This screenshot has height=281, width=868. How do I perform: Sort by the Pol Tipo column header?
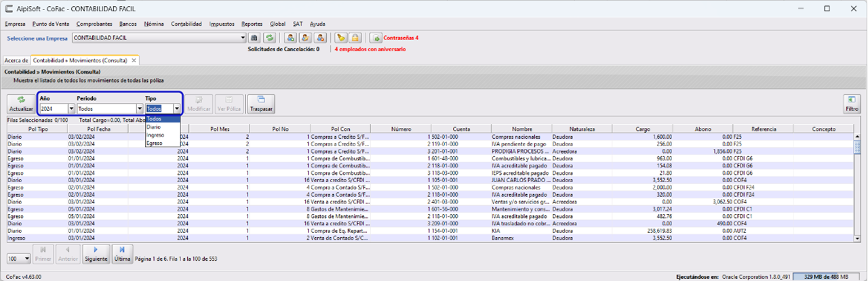click(x=38, y=129)
